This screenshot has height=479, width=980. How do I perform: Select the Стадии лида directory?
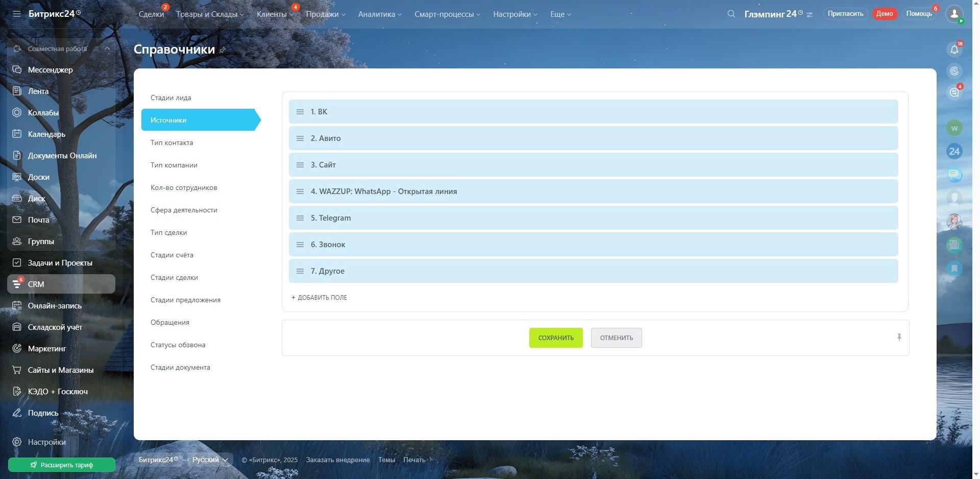(170, 98)
